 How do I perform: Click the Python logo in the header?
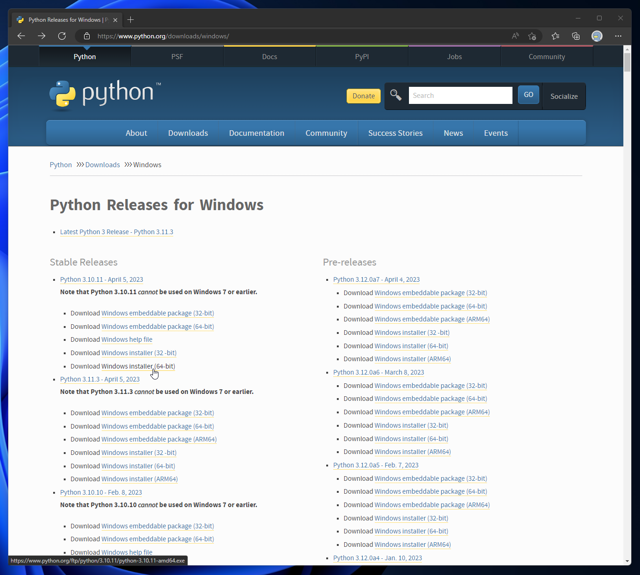104,94
